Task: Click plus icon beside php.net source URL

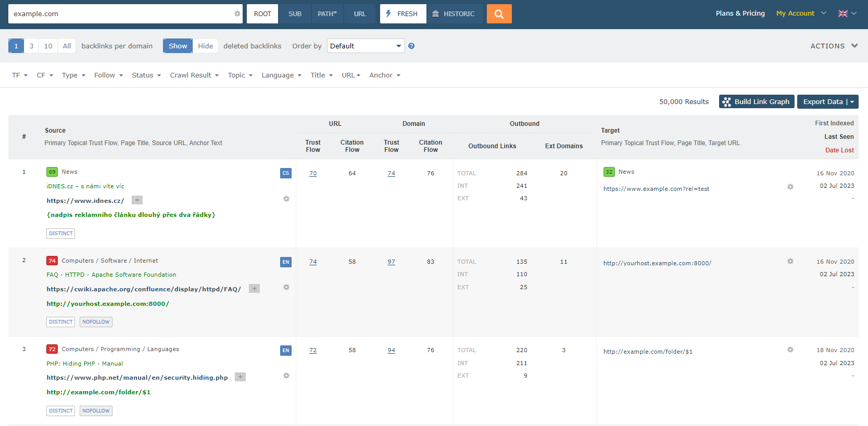Action: (240, 377)
